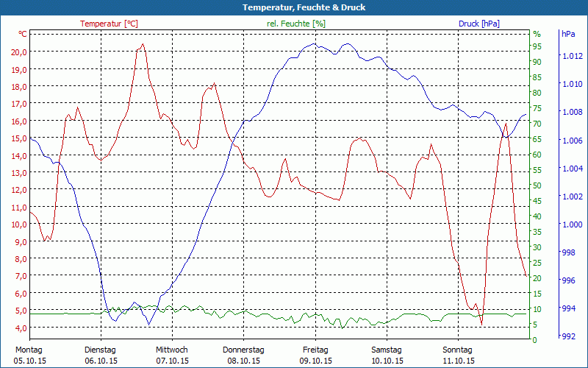Screen dimensions: 588x368
Task: Click the blue hPa unit label
Action: click(568, 34)
